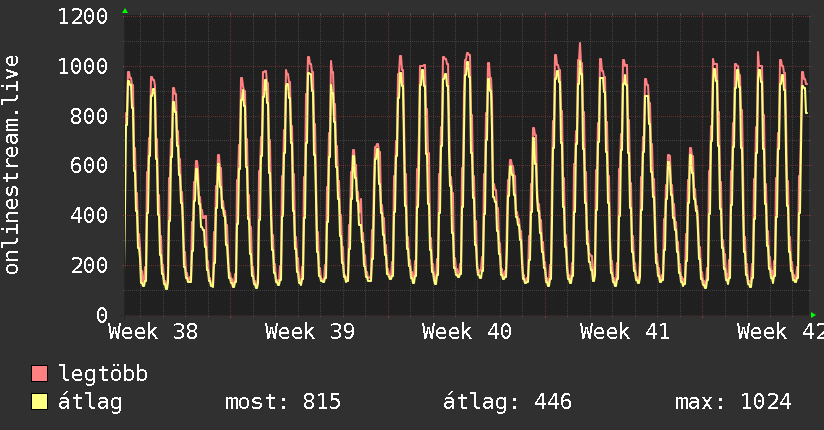The image size is (824, 430).
Task: Click the vertical onlinestream.live axis title
Action: pos(12,165)
